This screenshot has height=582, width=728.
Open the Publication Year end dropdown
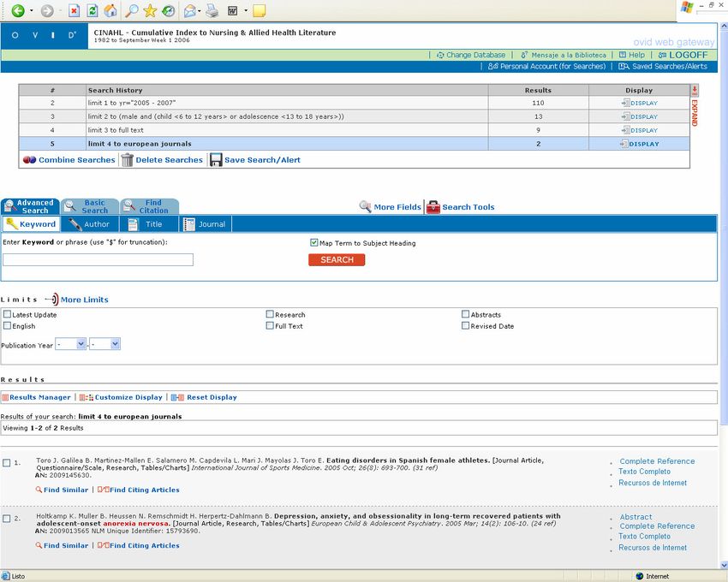[x=104, y=344]
